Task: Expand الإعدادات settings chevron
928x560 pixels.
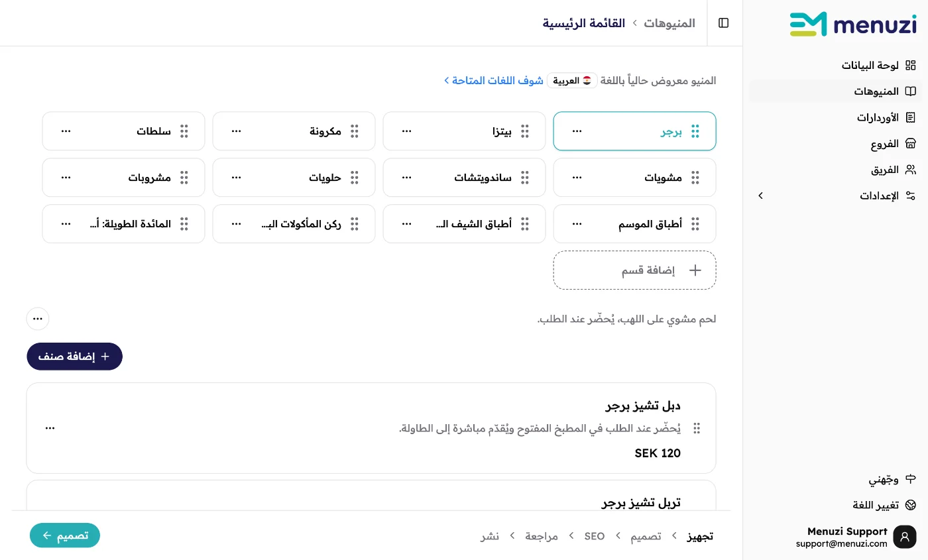Action: coord(760,196)
